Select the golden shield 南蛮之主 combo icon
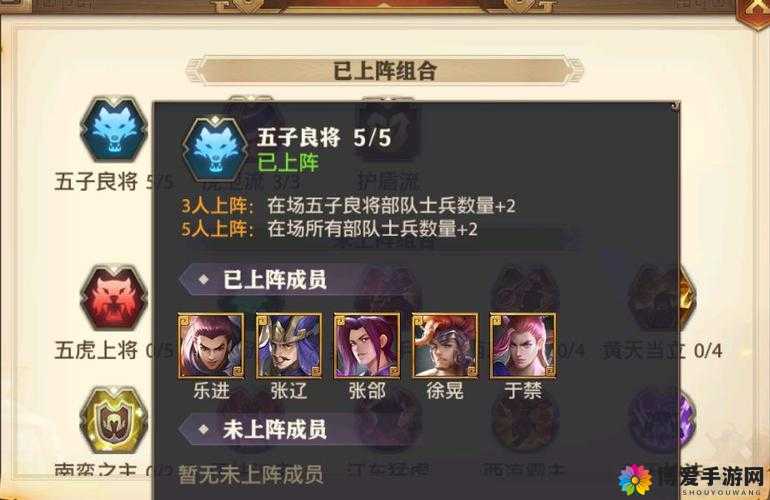The width and height of the screenshot is (770, 500). coord(114,420)
